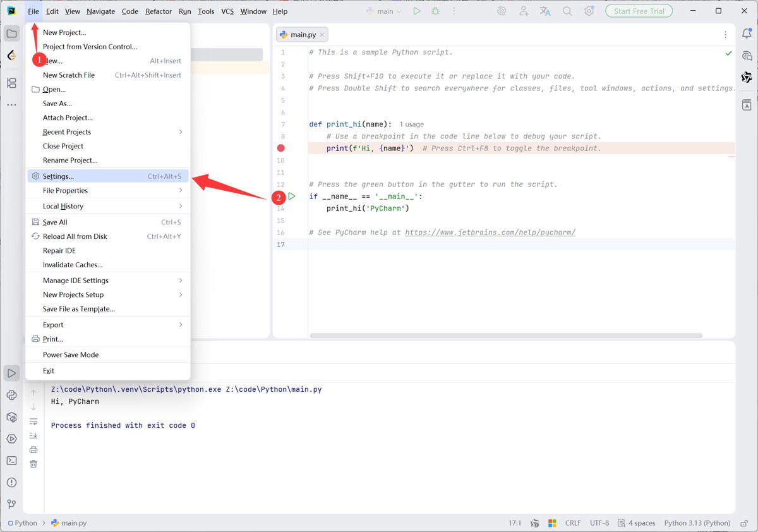The width and height of the screenshot is (758, 532).
Task: Toggle soft-wrap in the run console
Action: 33,421
